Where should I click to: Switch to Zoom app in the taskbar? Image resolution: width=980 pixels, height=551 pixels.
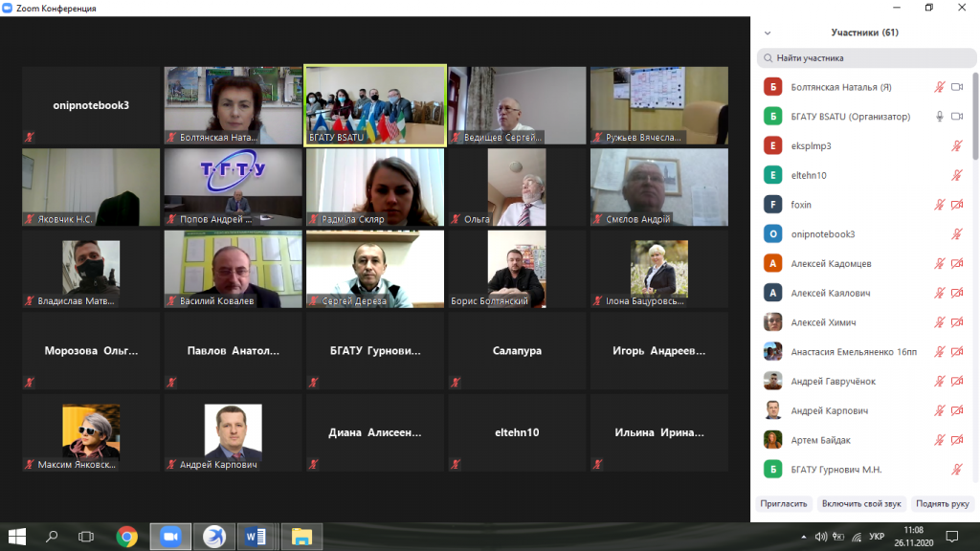click(170, 537)
